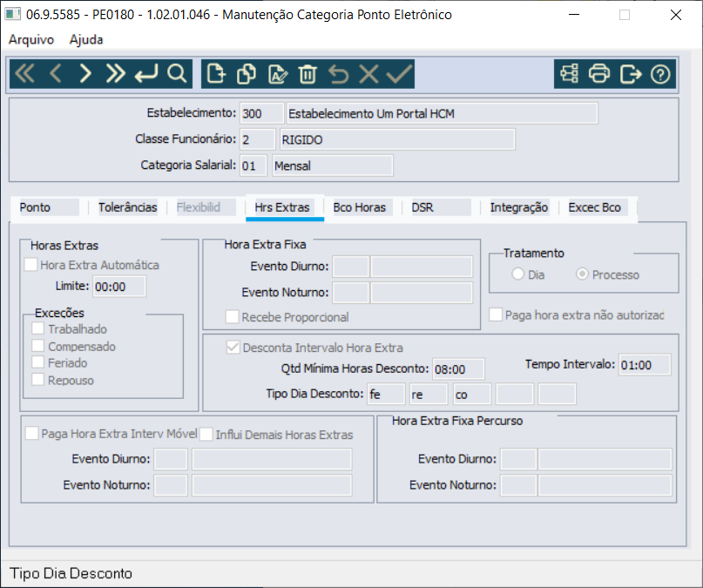
Task: Switch to the Bco Horas tab
Action: (x=359, y=207)
